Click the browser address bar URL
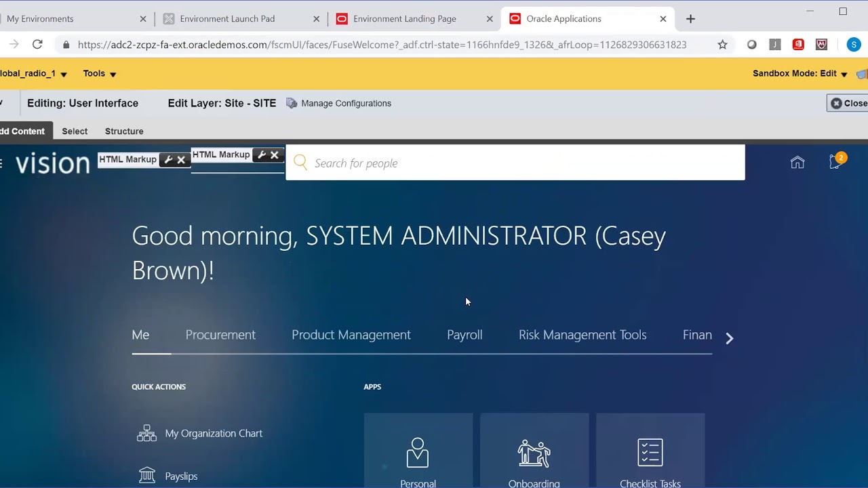This screenshot has width=868, height=488. click(382, 45)
